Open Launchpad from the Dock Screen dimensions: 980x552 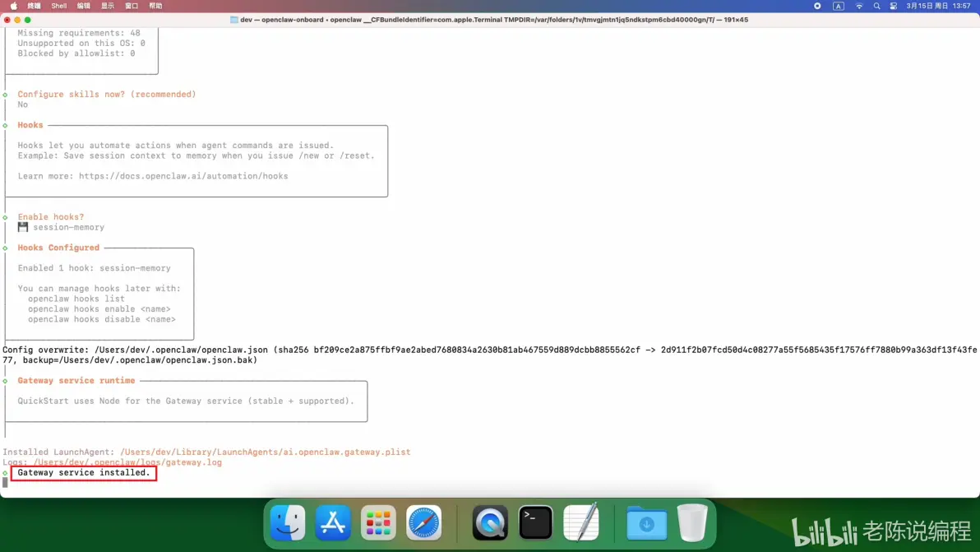pos(378,522)
